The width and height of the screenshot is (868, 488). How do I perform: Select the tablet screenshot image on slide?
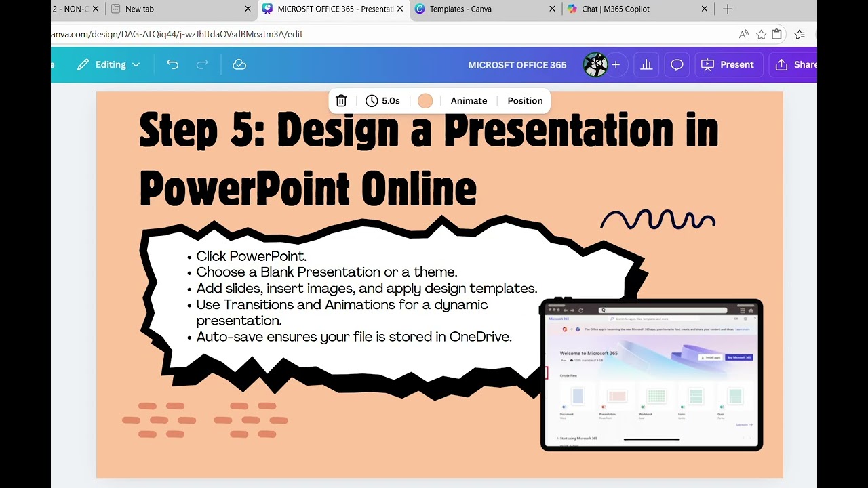[x=652, y=374]
